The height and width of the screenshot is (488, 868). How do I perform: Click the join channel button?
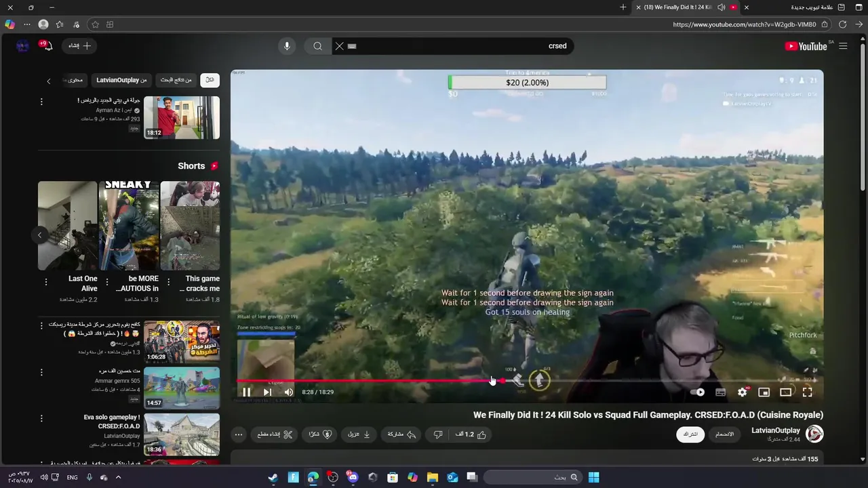(x=724, y=434)
